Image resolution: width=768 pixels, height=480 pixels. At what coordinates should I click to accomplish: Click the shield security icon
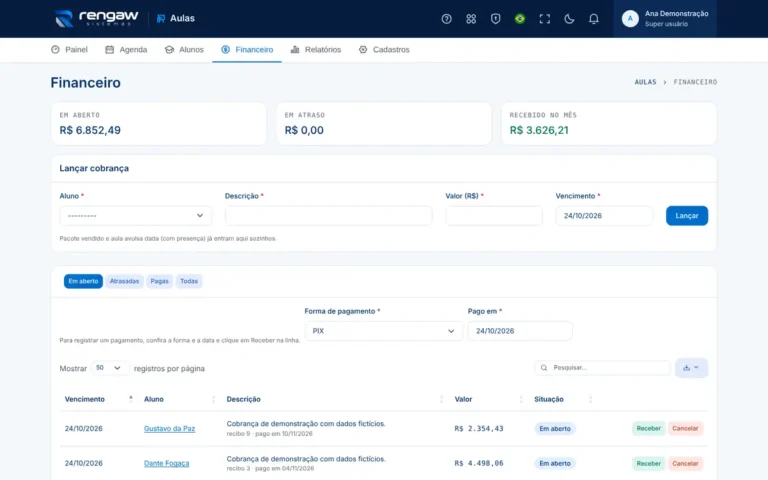pyautogui.click(x=496, y=19)
